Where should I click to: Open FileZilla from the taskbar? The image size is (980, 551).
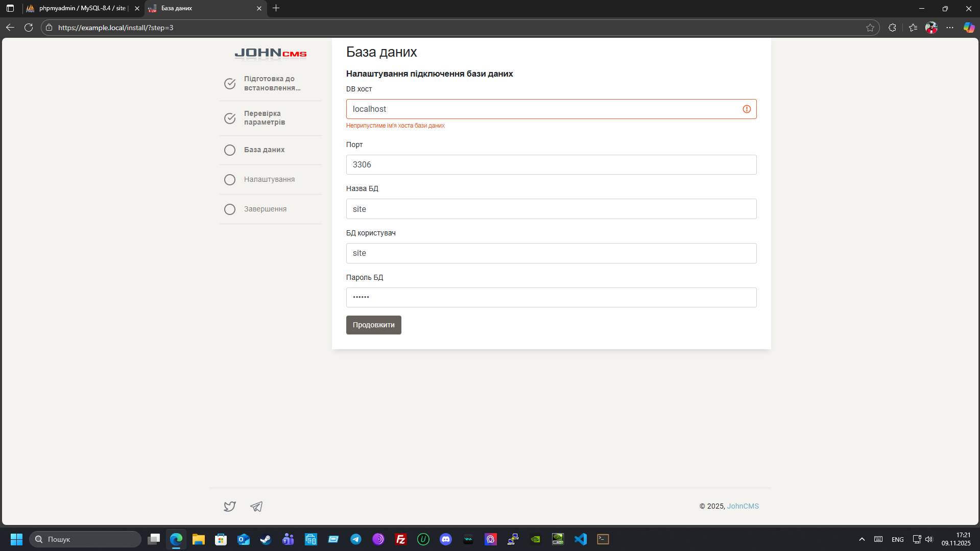[401, 539]
